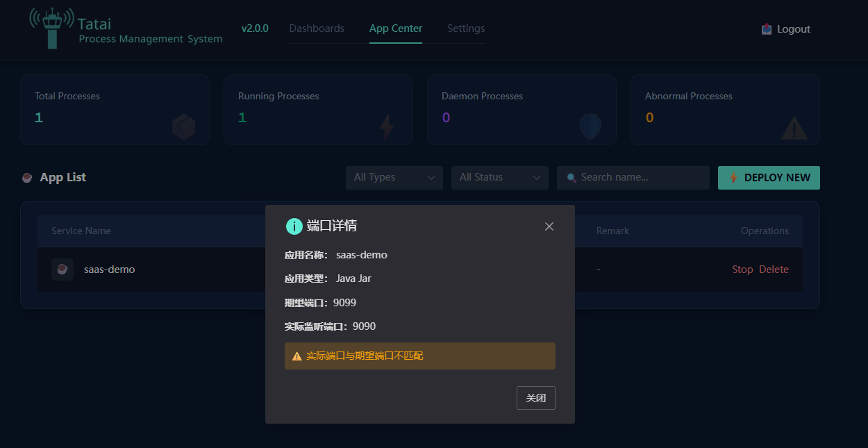Click the Total Processes card label
The height and width of the screenshot is (448, 868).
tap(67, 96)
